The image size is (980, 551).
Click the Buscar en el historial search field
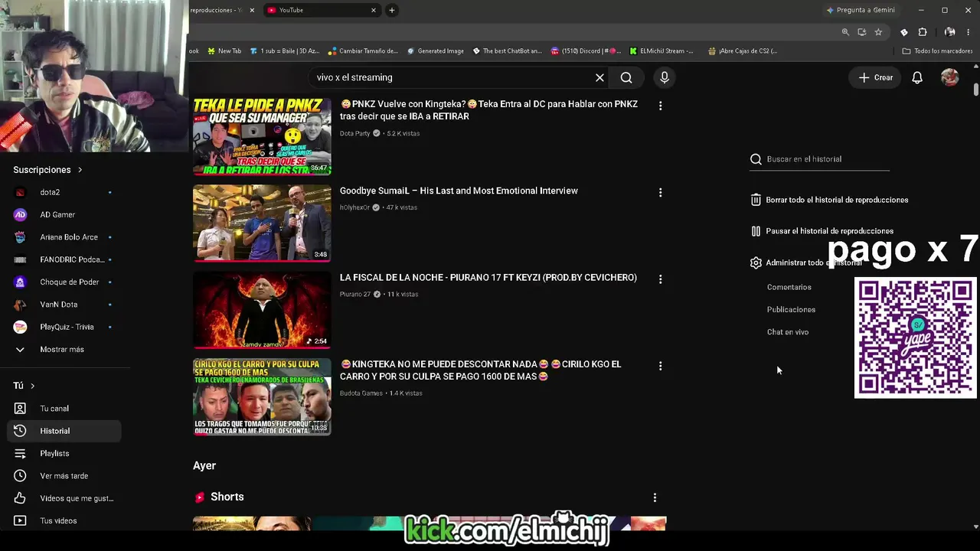point(819,159)
